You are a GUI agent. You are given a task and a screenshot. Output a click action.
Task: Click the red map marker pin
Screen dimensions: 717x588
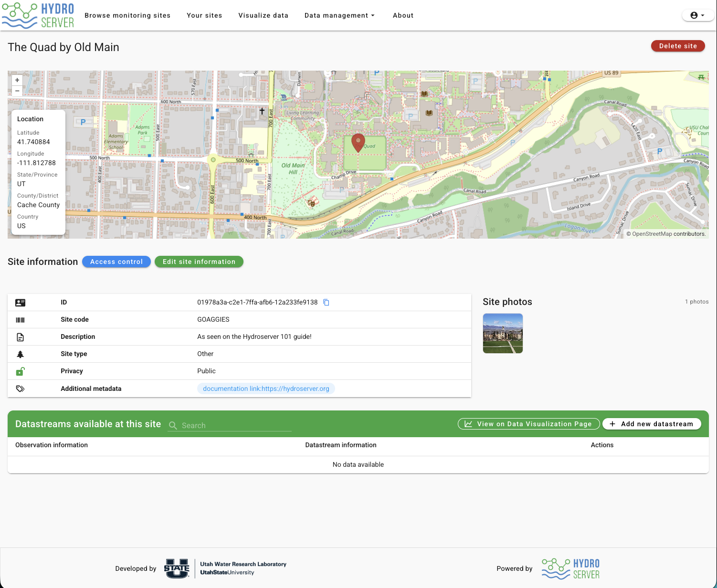[x=358, y=143]
